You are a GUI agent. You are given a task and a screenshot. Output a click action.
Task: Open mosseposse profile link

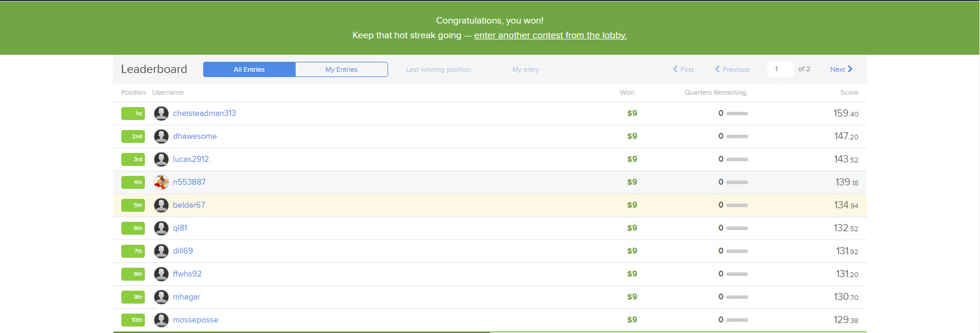point(196,320)
